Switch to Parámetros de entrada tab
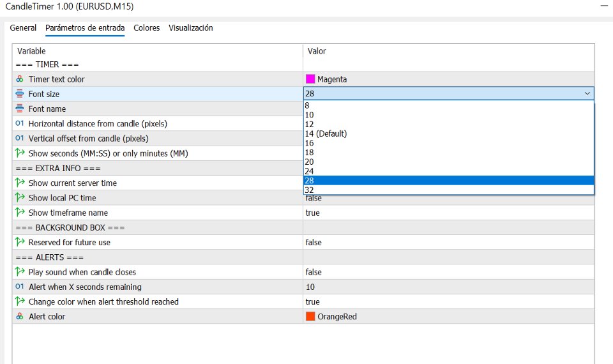613x364 pixels. pyautogui.click(x=85, y=27)
